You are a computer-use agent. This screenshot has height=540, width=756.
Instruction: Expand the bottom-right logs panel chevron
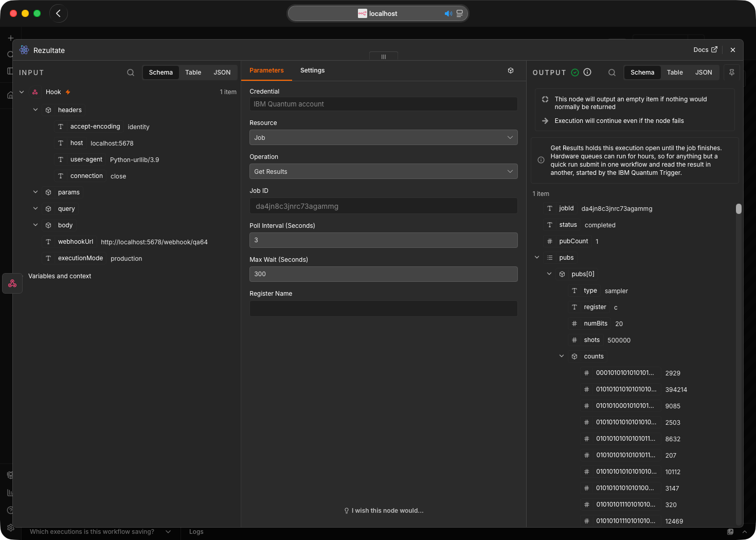tap(744, 532)
